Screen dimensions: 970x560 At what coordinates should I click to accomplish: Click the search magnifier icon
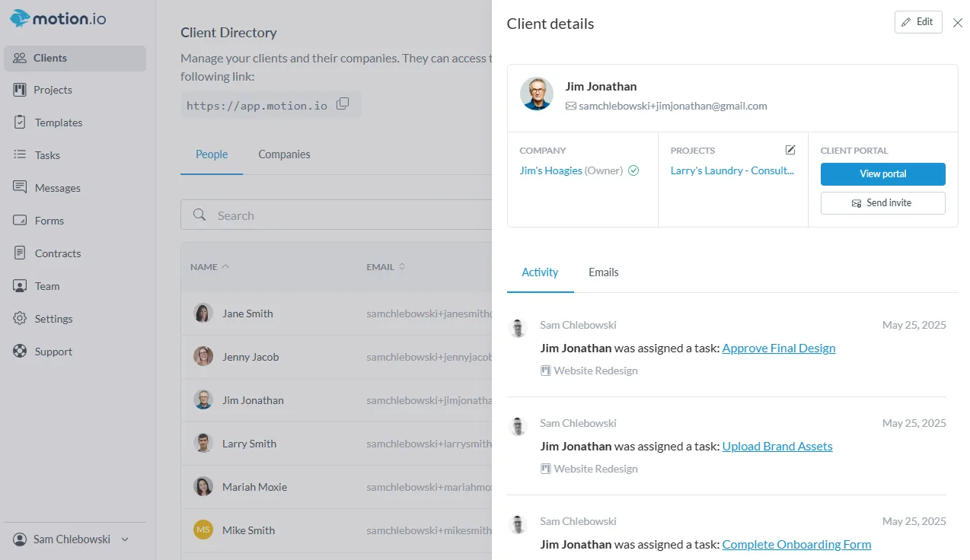tap(199, 215)
